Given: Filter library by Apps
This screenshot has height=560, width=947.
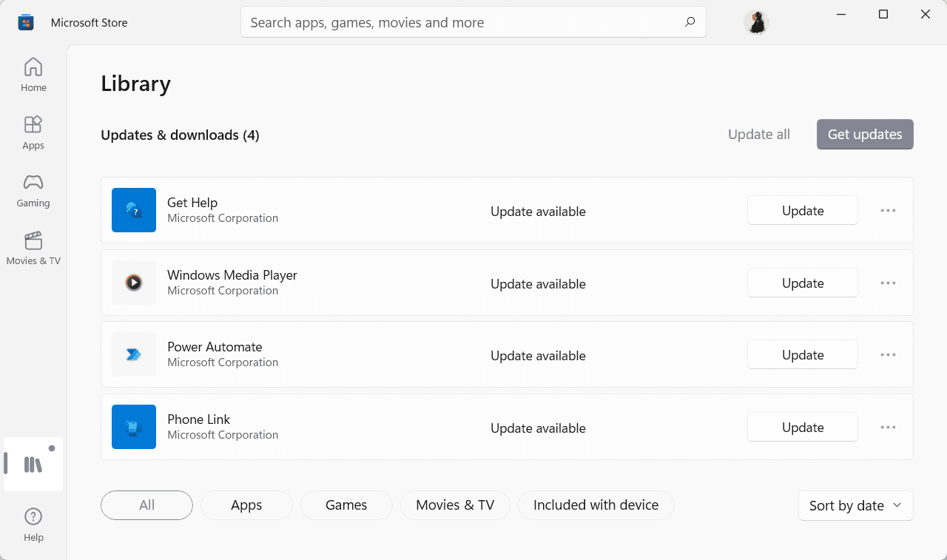Looking at the screenshot, I should click(246, 505).
